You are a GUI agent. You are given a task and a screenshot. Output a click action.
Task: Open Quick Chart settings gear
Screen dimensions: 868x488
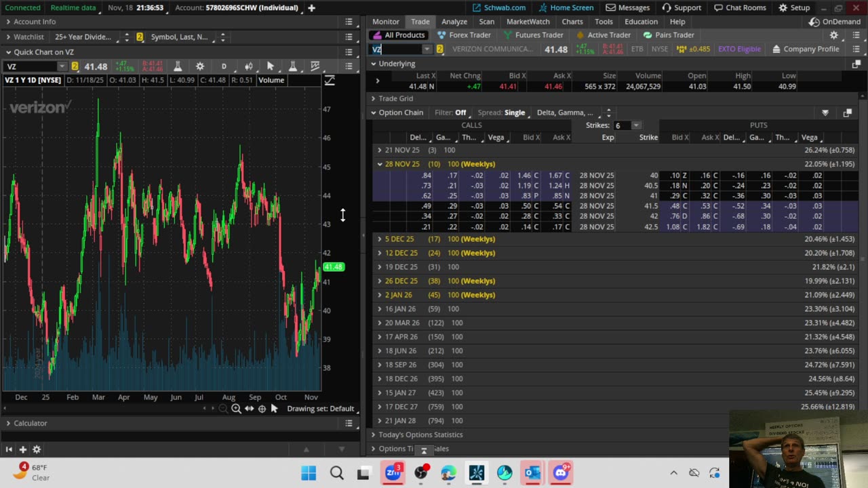point(200,66)
